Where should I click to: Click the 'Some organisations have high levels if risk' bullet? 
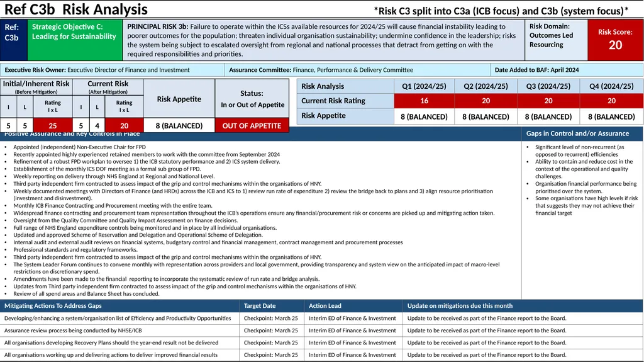tap(586, 206)
